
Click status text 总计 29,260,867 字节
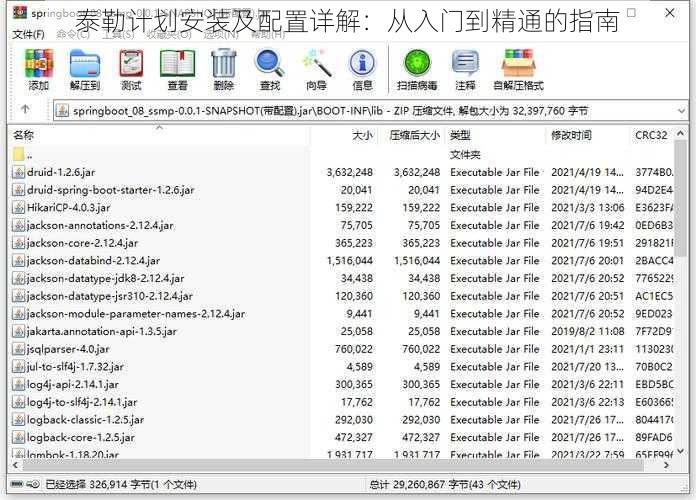point(419,484)
